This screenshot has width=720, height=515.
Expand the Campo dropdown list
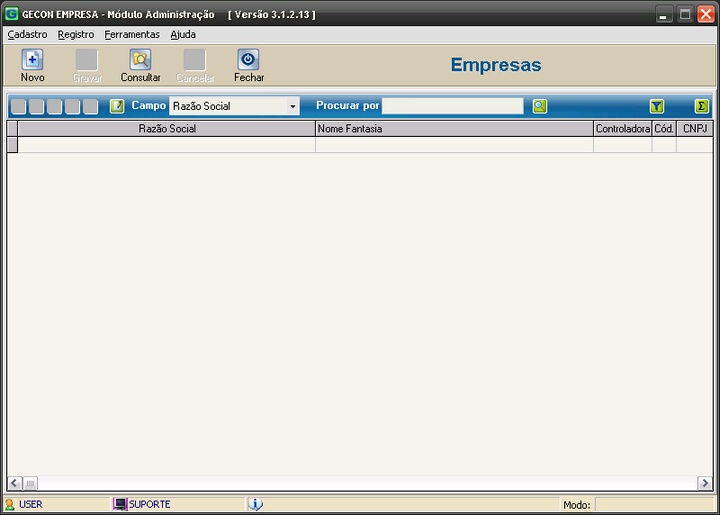tap(292, 106)
